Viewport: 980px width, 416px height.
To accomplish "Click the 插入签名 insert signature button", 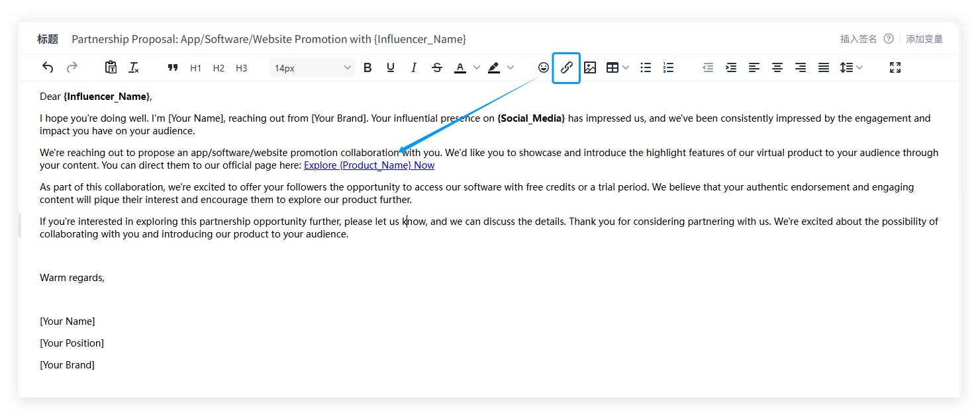I will (x=858, y=39).
